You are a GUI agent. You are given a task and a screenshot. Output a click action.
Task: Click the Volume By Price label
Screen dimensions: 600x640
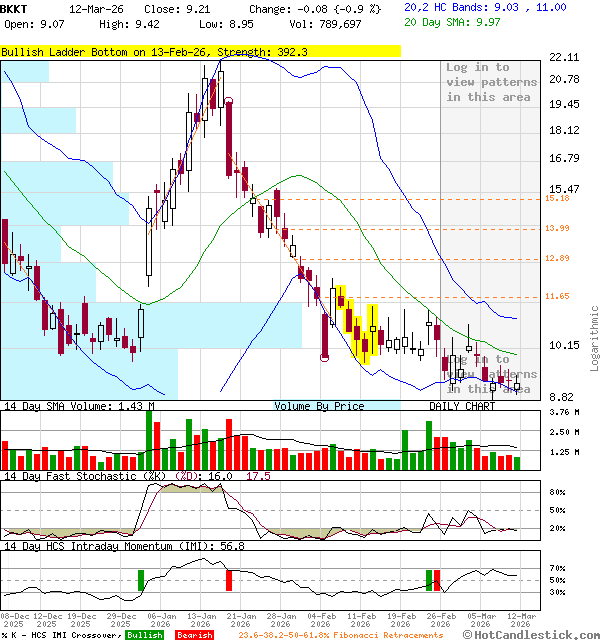[319, 406]
